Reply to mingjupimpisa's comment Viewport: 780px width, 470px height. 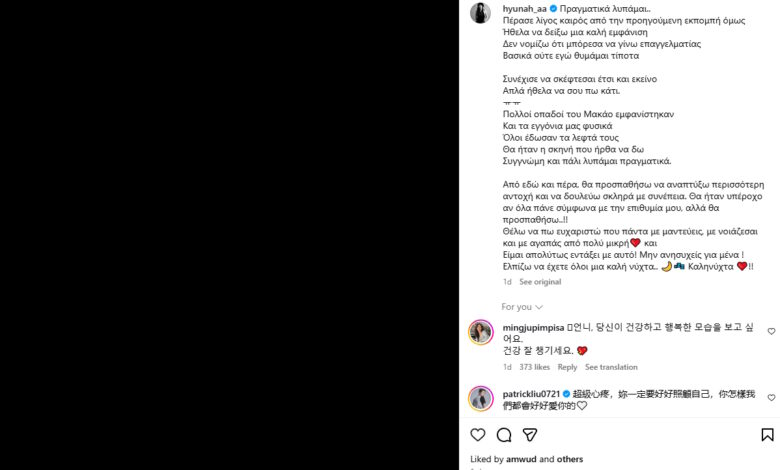[x=567, y=367]
